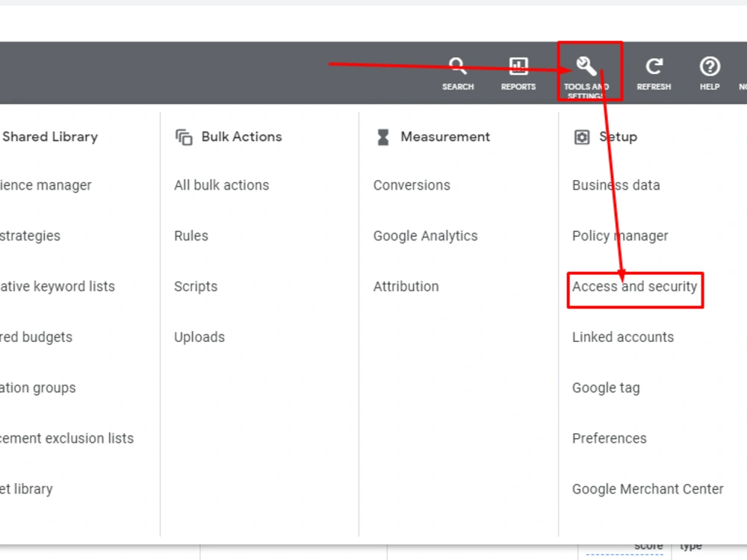Click the Measurement heading text
This screenshot has width=747, height=560.
pos(445,137)
